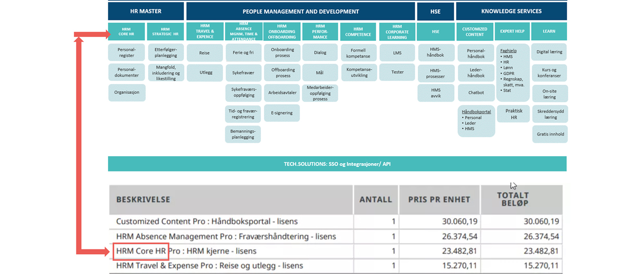Screen dimensions: 644x274
Task: Open the underlined Håndbokportal heading
Action: (x=476, y=112)
